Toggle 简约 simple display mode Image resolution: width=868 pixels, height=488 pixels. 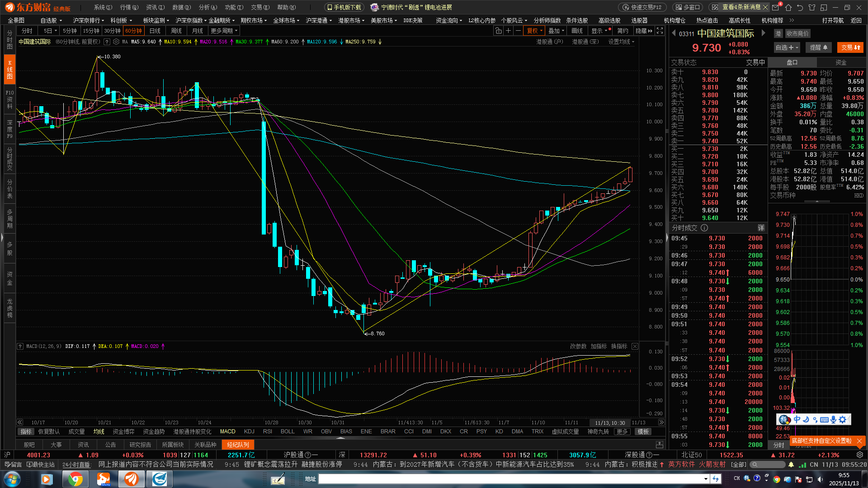pos(623,31)
